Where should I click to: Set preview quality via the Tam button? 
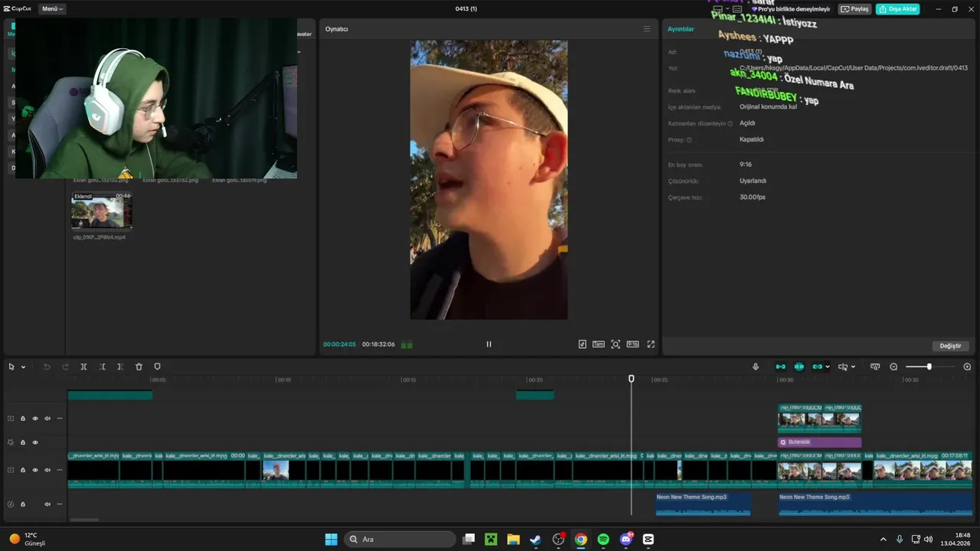598,344
